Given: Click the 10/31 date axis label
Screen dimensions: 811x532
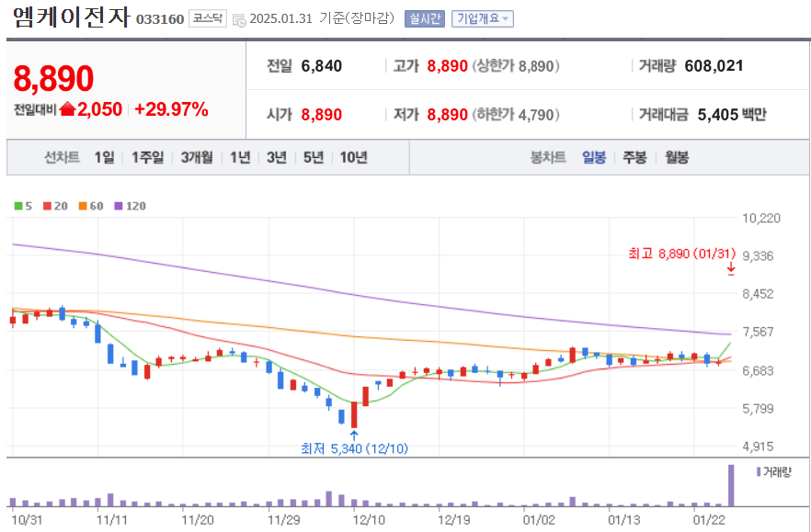Looking at the screenshot, I should (27, 519).
